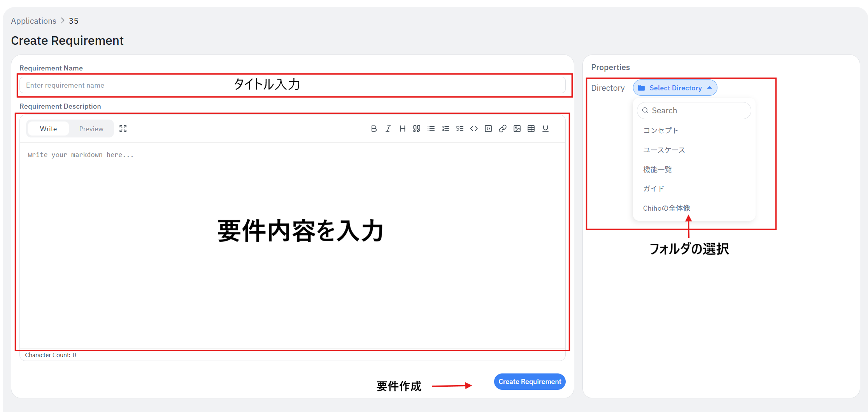Click the Create Requirement button
This screenshot has width=868, height=412.
click(530, 382)
